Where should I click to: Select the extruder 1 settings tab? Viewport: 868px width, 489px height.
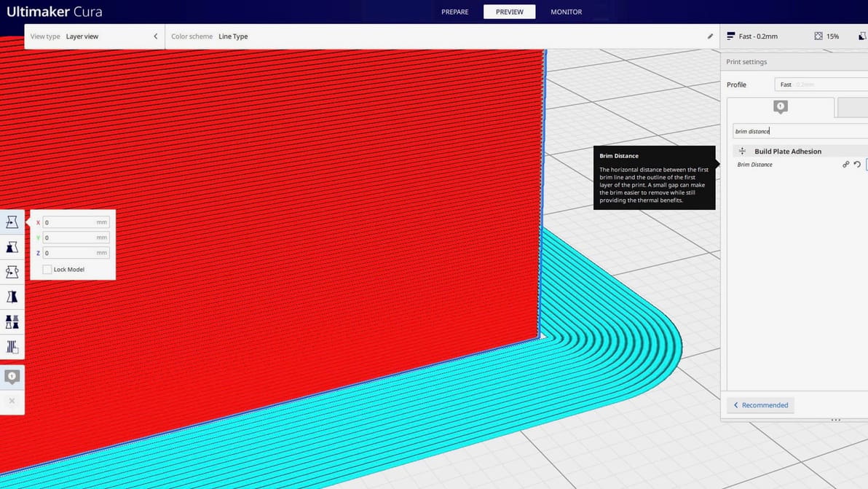(780, 107)
